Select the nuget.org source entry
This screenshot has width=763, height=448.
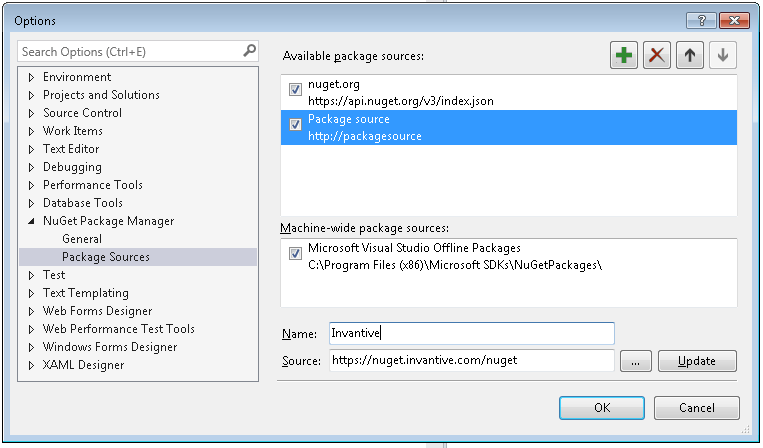509,92
